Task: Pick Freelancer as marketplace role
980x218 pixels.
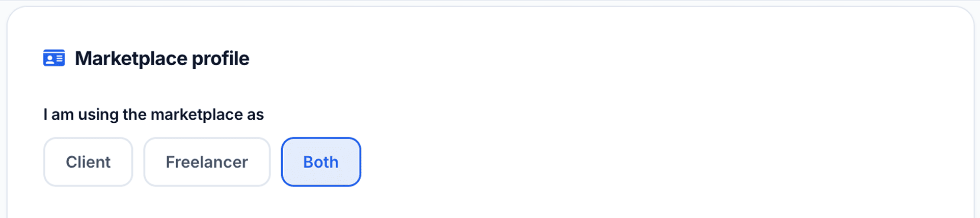Action: click(207, 162)
